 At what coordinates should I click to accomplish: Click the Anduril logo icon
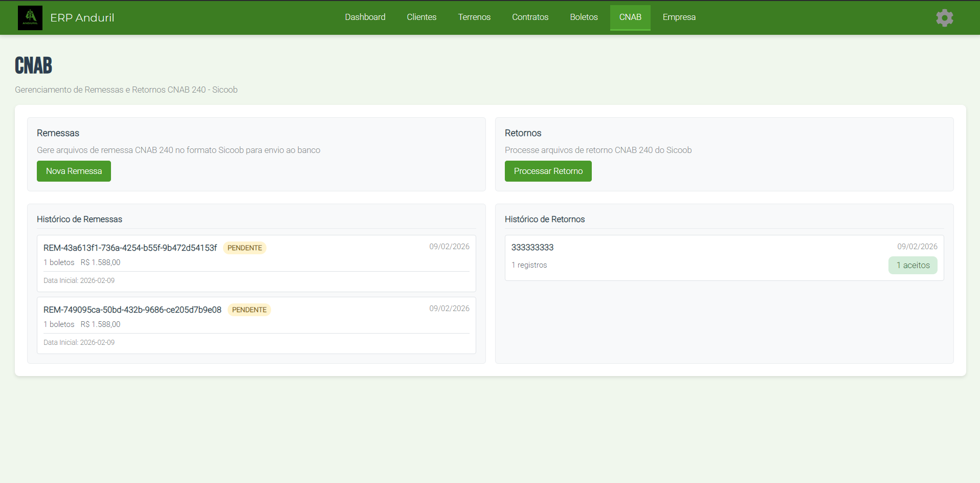(30, 18)
